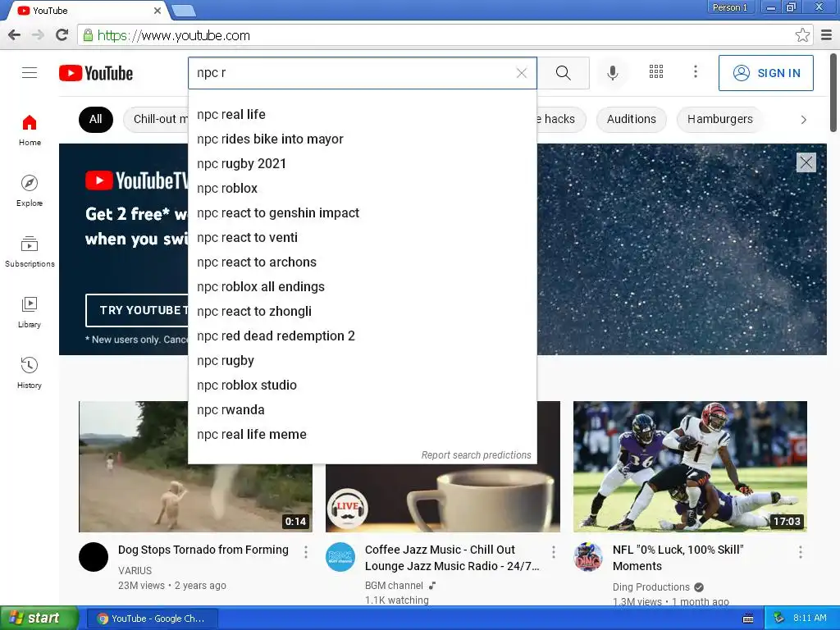Open options for Dog Stops Tornado video
This screenshot has height=630, width=840.
(x=306, y=552)
